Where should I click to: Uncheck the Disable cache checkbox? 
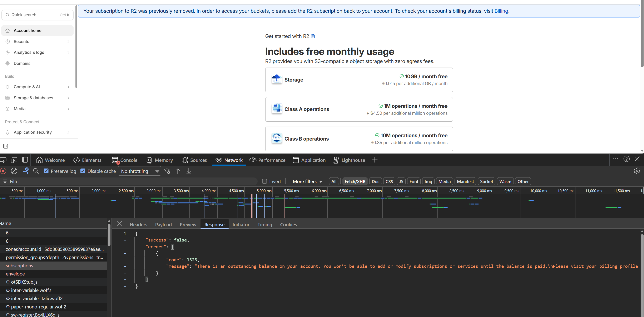point(83,171)
